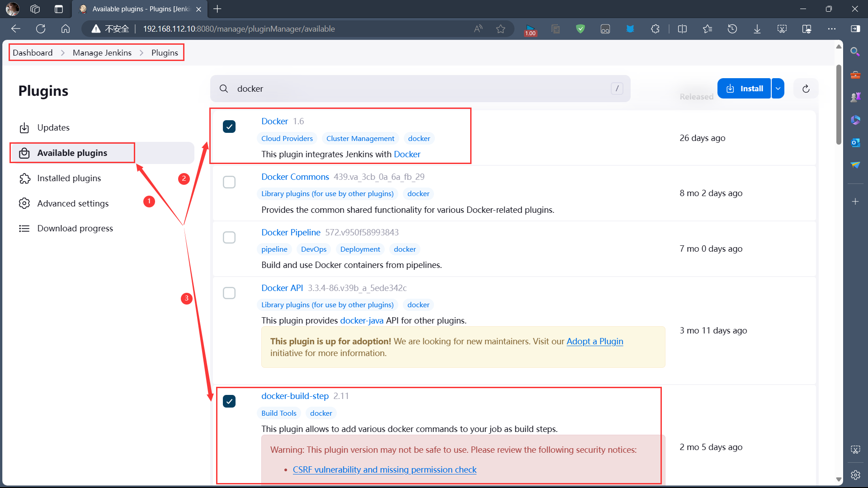868x488 pixels.
Task: Click the slash shortcut hint in search
Action: [x=617, y=89]
